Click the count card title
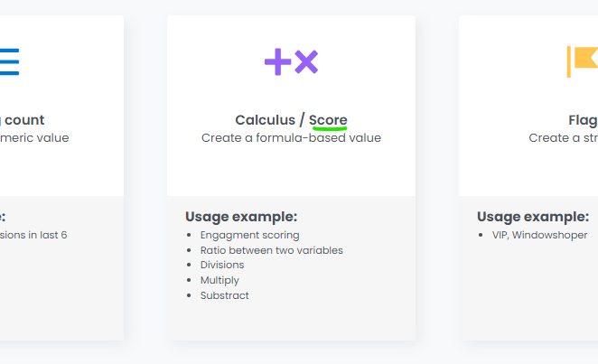The image size is (598, 364). (25, 120)
